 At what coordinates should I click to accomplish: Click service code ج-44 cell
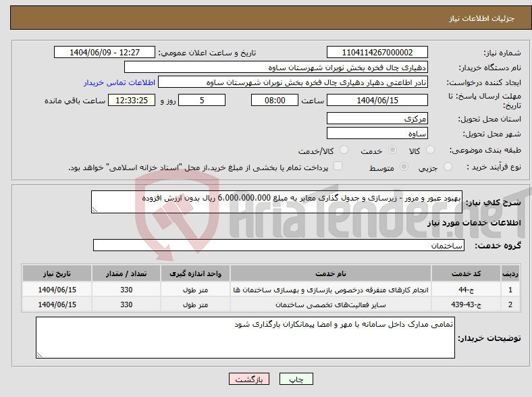(x=467, y=290)
